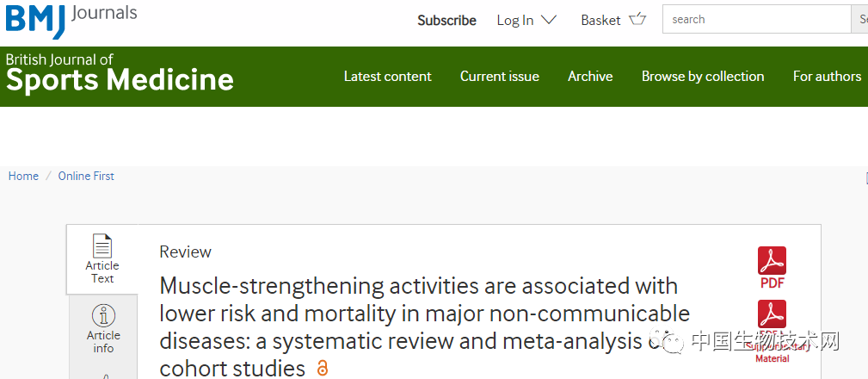The image size is (868, 379).
Task: Select the Article Text document icon
Action: (x=102, y=246)
